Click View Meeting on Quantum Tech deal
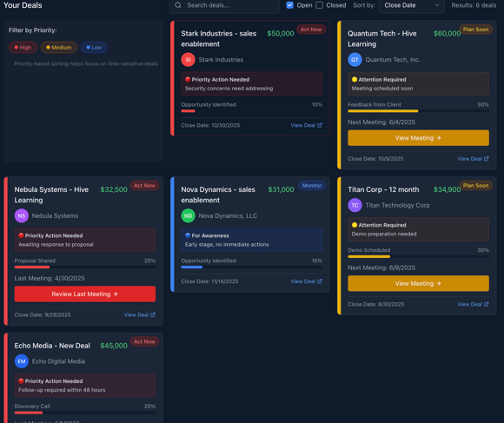 click(x=418, y=138)
